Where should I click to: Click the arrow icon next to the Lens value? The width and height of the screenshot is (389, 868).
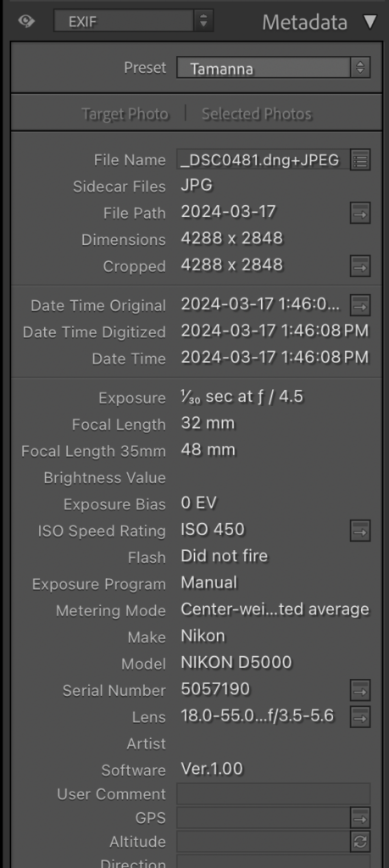tap(360, 717)
